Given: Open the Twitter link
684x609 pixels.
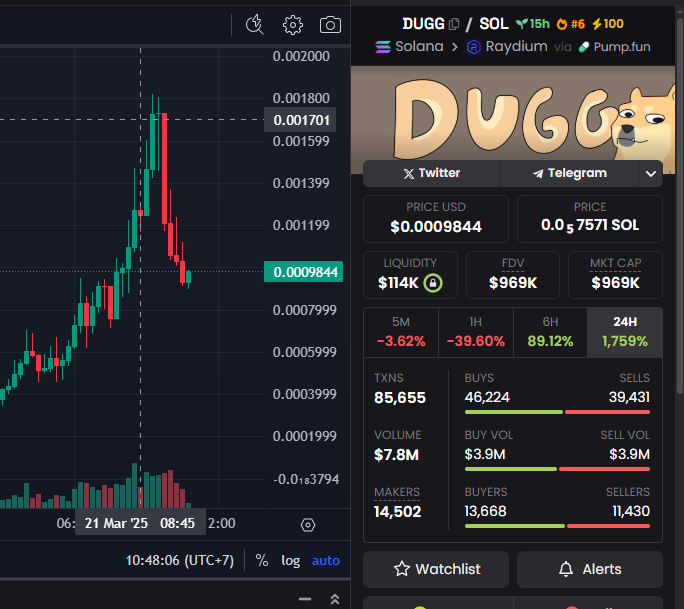Looking at the screenshot, I should 432,174.
